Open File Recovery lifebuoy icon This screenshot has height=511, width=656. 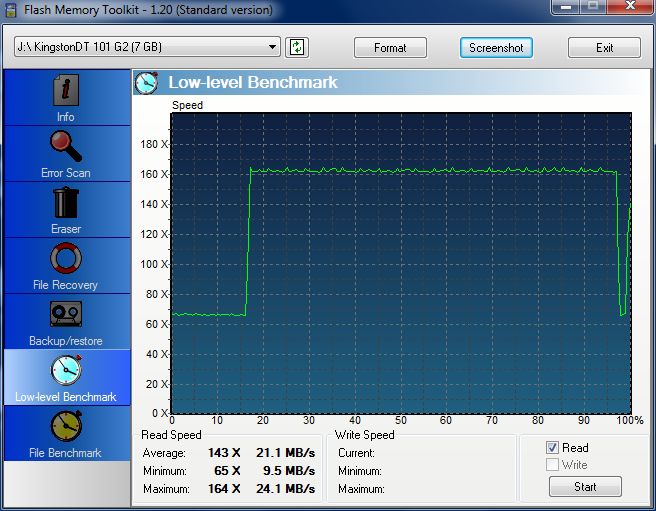66,258
